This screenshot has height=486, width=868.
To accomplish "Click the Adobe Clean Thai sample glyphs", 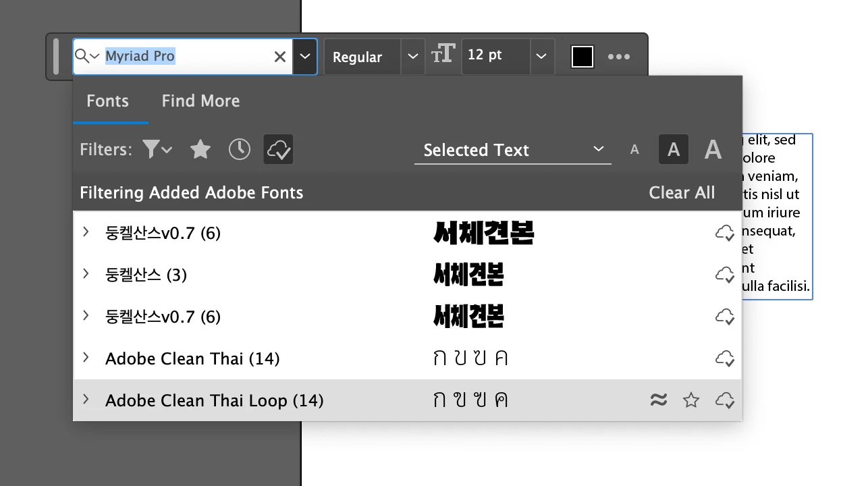I will point(470,358).
